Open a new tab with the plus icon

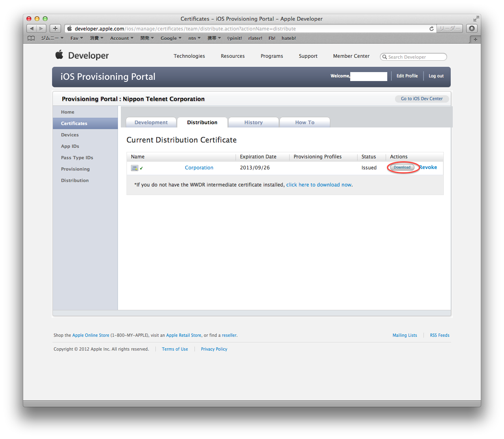(475, 40)
